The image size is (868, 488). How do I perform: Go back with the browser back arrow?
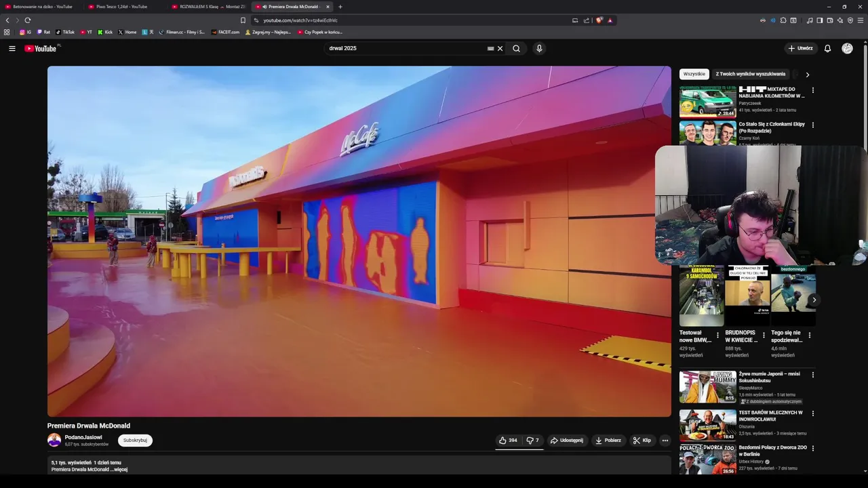(7, 20)
